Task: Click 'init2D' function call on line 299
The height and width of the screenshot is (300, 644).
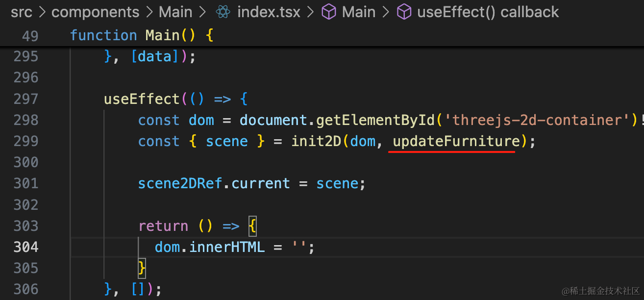Action: [317, 141]
